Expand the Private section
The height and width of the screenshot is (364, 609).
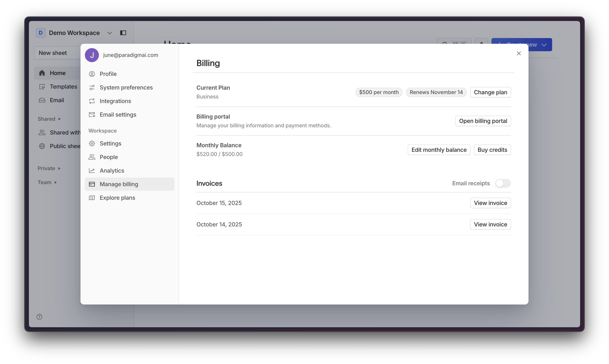49,168
